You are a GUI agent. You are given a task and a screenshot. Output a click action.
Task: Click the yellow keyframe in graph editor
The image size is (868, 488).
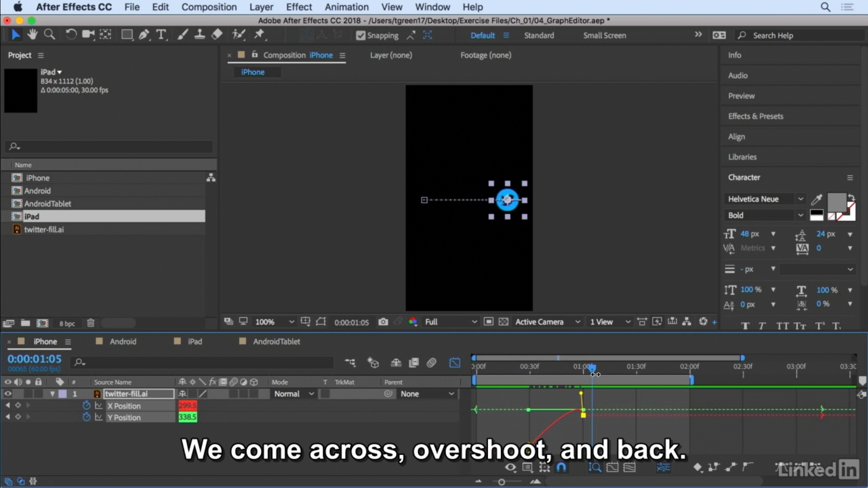click(583, 415)
